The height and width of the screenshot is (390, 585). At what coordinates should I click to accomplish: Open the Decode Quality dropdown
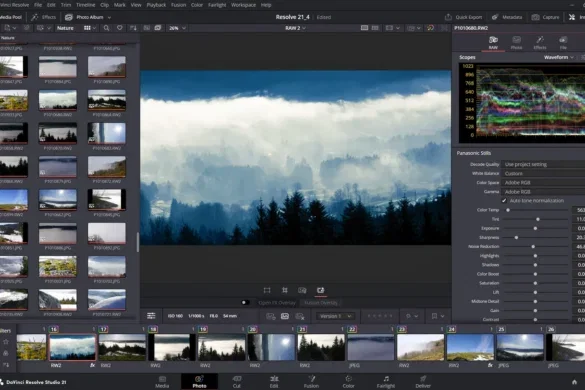coord(543,164)
